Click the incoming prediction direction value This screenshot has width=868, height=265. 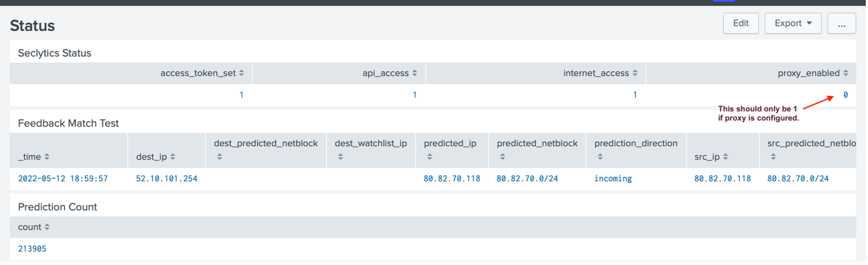click(x=613, y=179)
